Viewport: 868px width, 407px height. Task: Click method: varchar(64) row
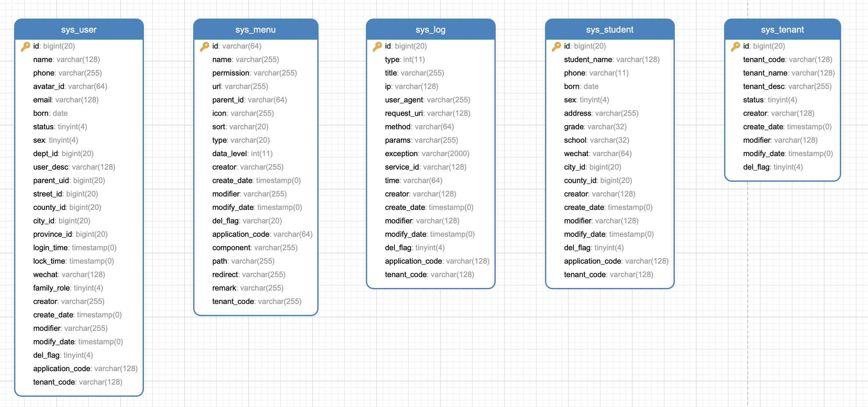point(420,127)
